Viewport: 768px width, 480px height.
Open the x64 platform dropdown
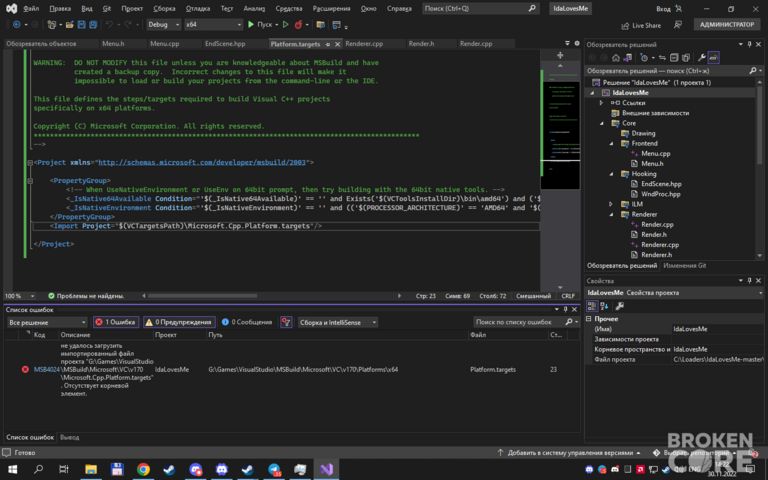[x=214, y=24]
